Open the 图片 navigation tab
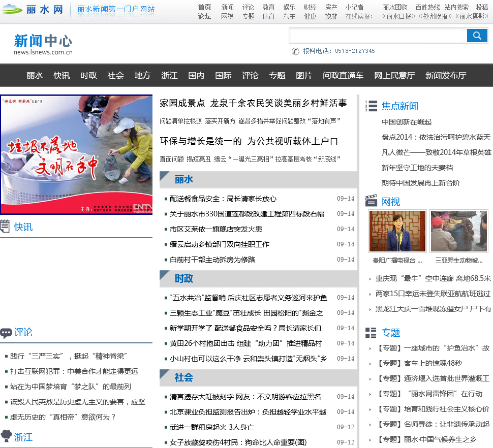The width and height of the screenshot is (493, 448). (x=304, y=75)
